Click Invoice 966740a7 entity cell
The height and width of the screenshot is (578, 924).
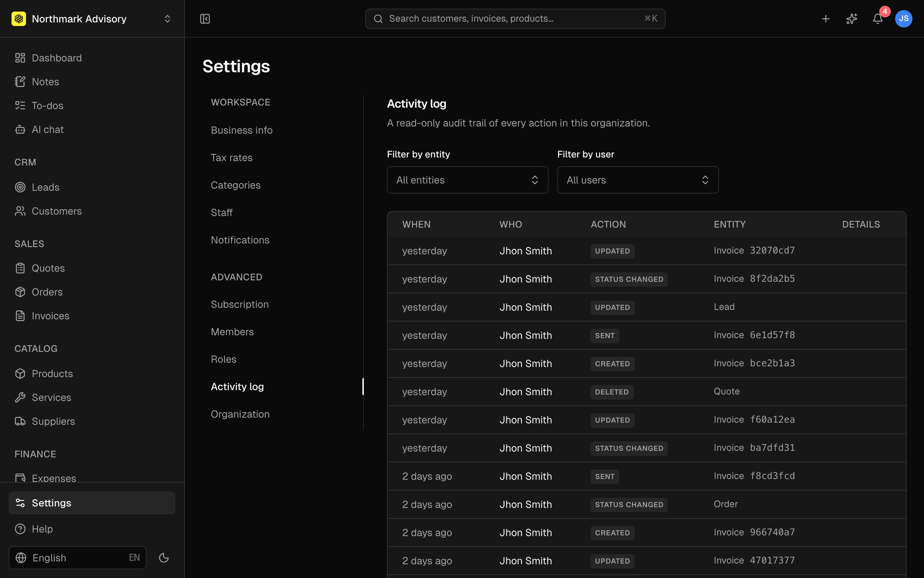[754, 532]
